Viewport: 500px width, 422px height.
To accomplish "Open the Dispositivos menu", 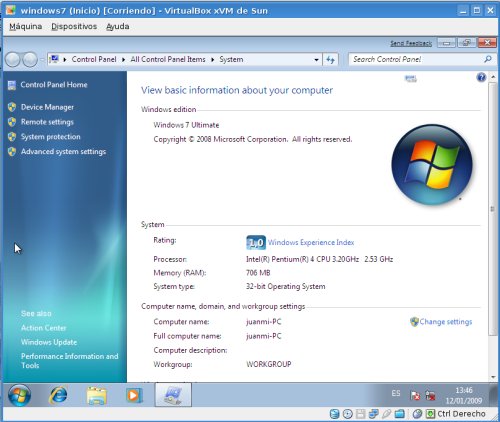I will [74, 26].
